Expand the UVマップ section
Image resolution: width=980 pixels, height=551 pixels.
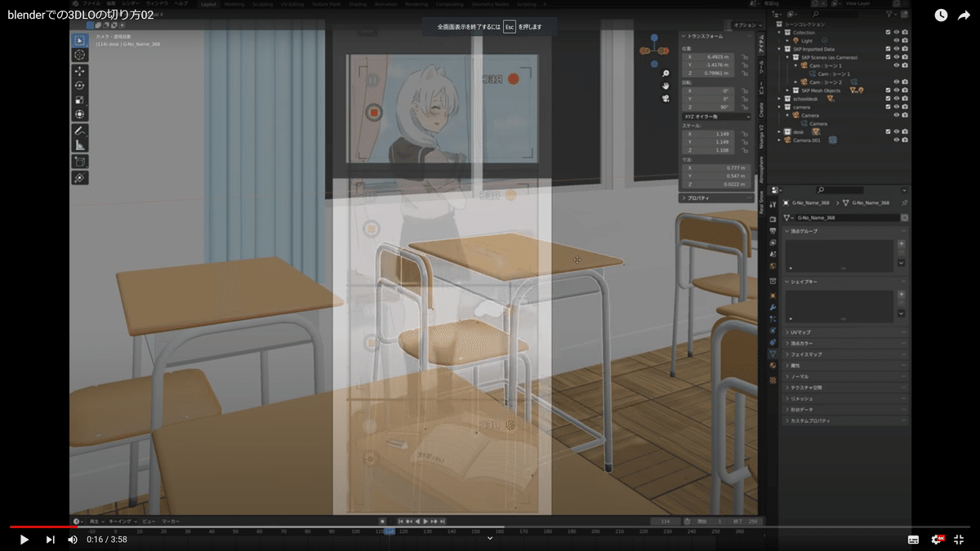(844, 332)
